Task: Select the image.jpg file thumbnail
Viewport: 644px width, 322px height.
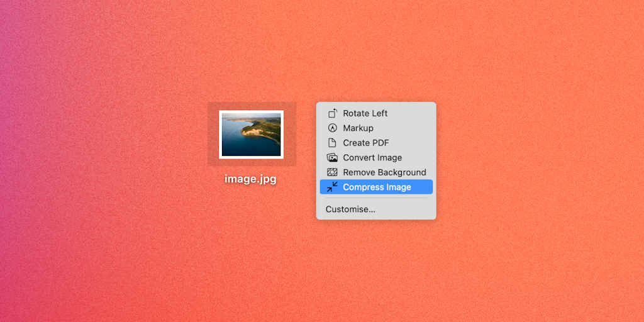Action: (x=252, y=135)
